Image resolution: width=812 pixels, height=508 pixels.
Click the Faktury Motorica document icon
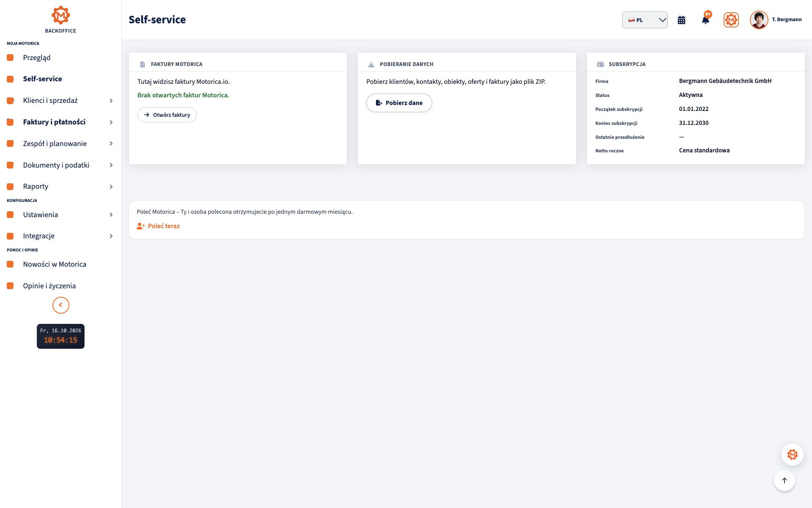(x=143, y=64)
